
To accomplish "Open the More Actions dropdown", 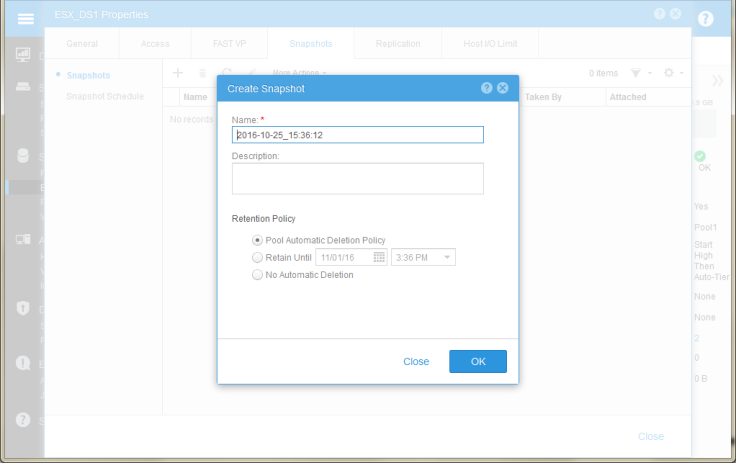I will tap(299, 73).
